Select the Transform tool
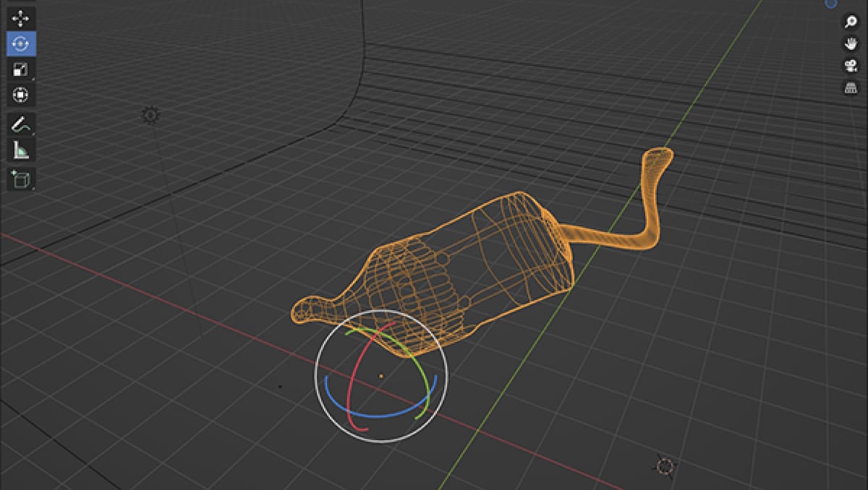 (21, 95)
